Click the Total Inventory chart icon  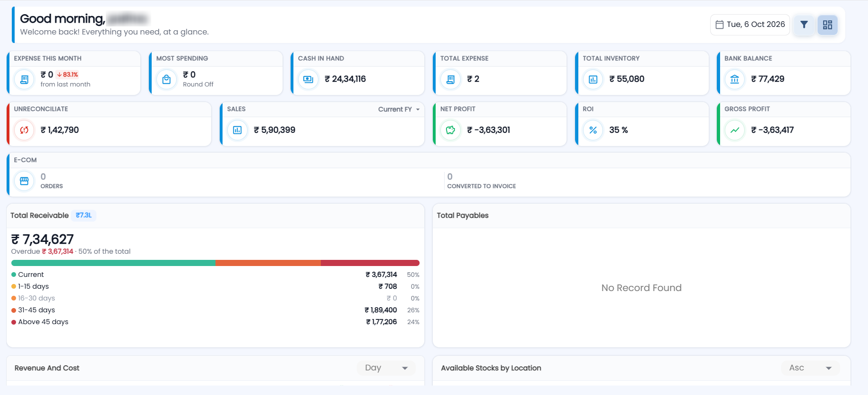[593, 79]
